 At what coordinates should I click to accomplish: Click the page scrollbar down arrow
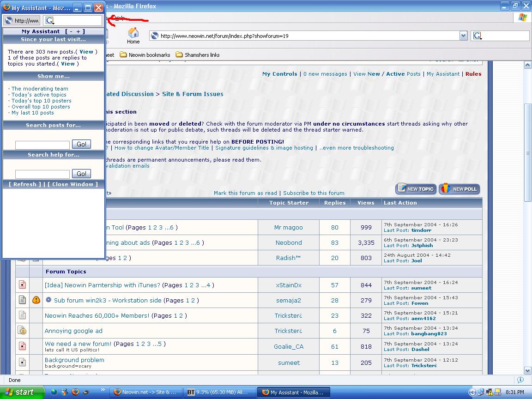pos(528,371)
